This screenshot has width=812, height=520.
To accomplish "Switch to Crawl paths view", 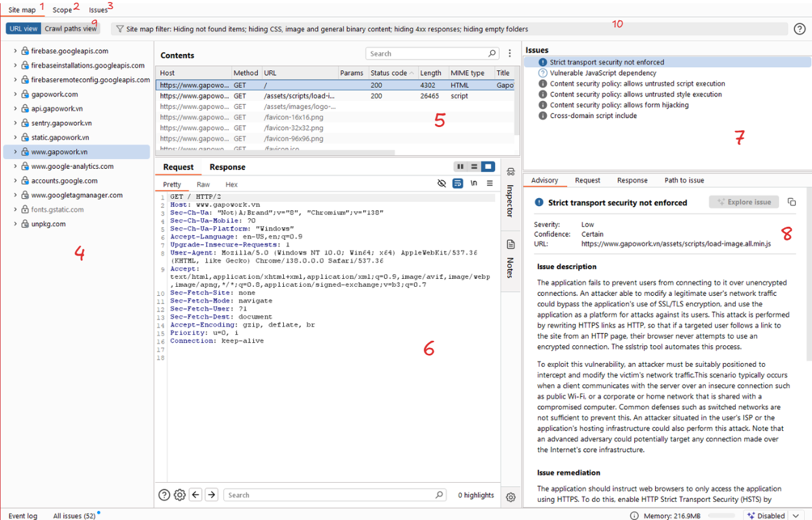I will point(70,29).
